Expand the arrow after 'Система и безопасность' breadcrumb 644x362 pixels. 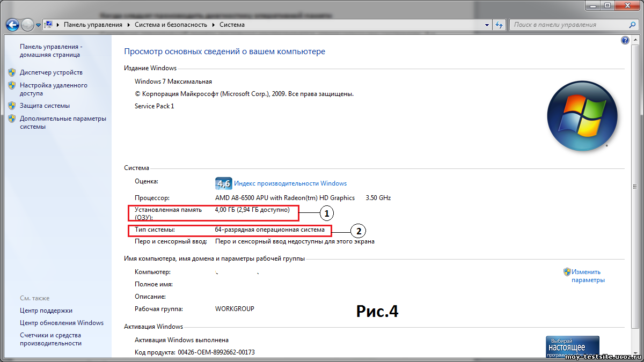[x=214, y=25]
